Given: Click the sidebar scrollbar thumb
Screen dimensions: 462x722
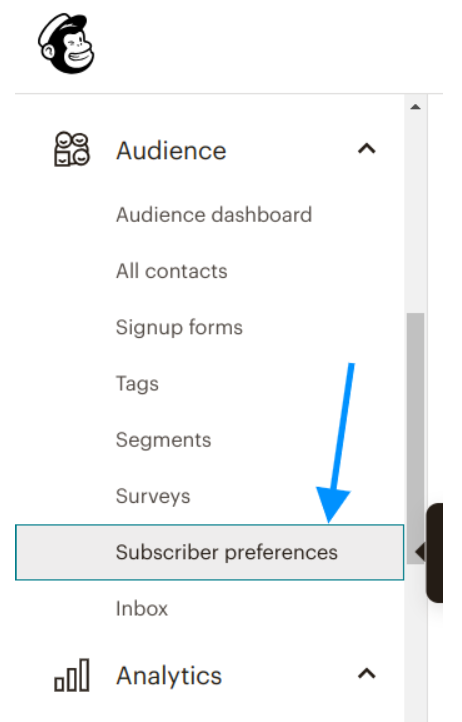Looking at the screenshot, I should (x=415, y=438).
